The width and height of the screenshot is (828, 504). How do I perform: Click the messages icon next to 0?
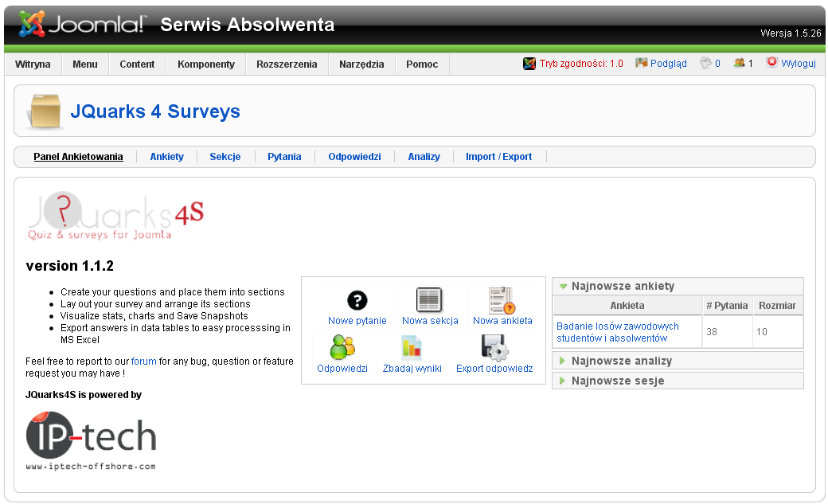pyautogui.click(x=705, y=63)
